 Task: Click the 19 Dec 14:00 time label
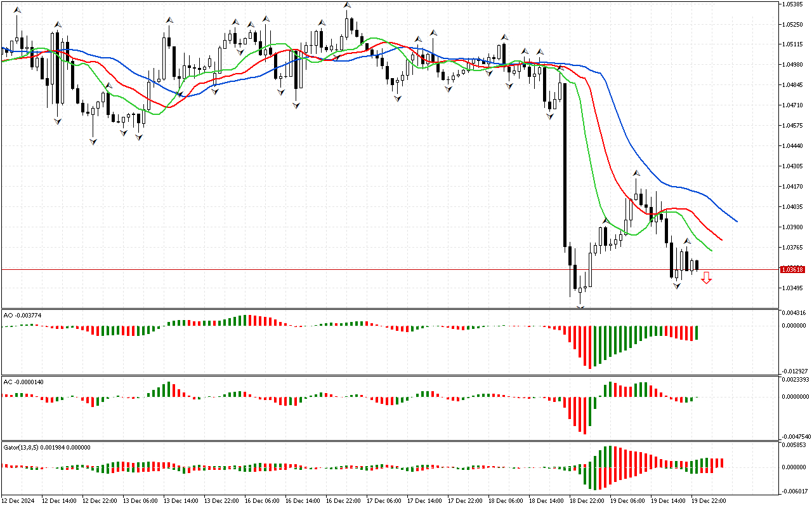pos(668,501)
